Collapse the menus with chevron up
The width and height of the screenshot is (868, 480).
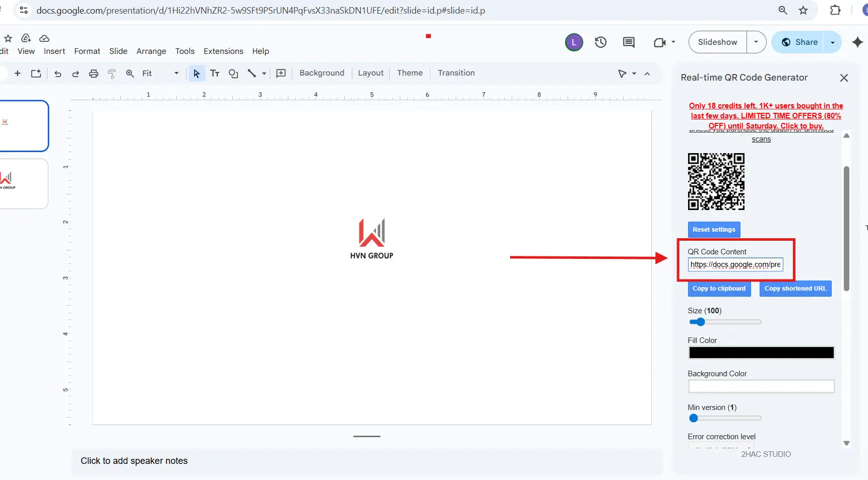(x=647, y=74)
